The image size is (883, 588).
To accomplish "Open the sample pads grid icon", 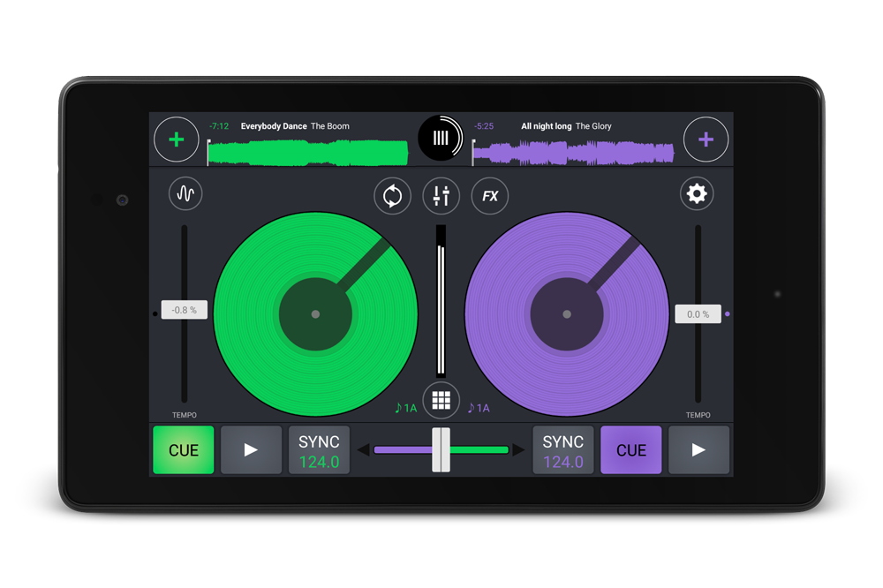I will 441,400.
